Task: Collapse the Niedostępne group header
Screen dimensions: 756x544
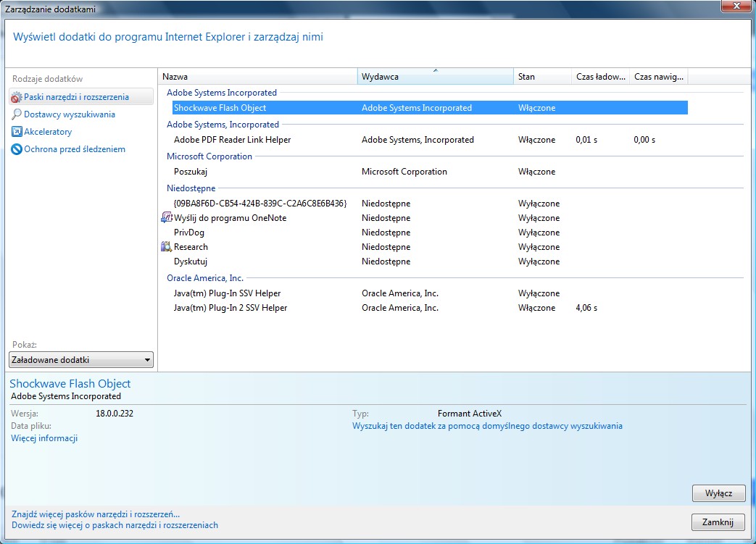Action: (x=191, y=188)
